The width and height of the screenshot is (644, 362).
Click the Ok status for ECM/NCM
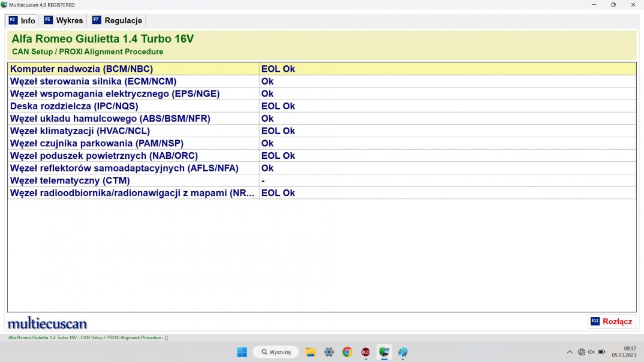(x=267, y=82)
